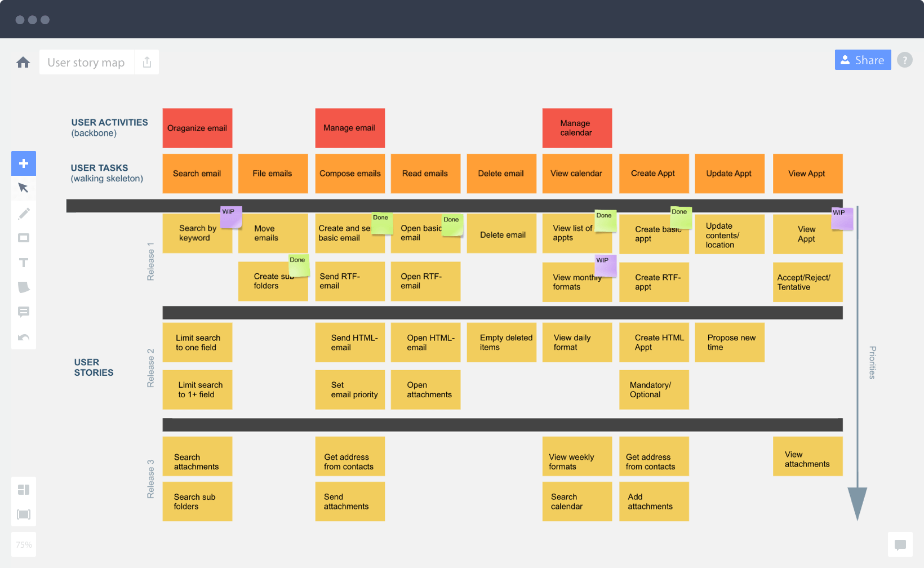Viewport: 924px width, 568px height.
Task: Add a new card with the plus tool
Action: coord(24,163)
